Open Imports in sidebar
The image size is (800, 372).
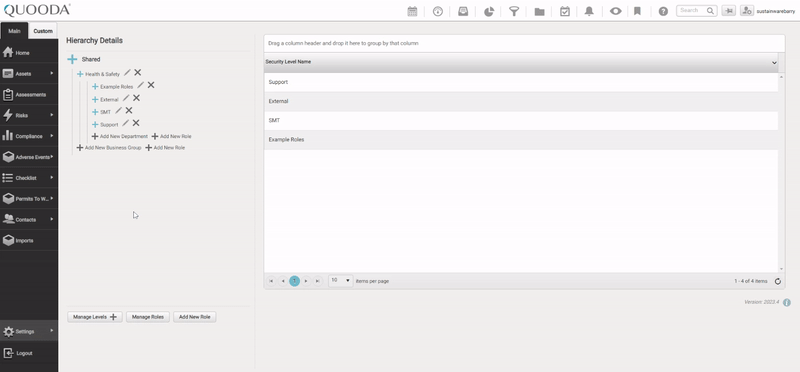pos(29,240)
